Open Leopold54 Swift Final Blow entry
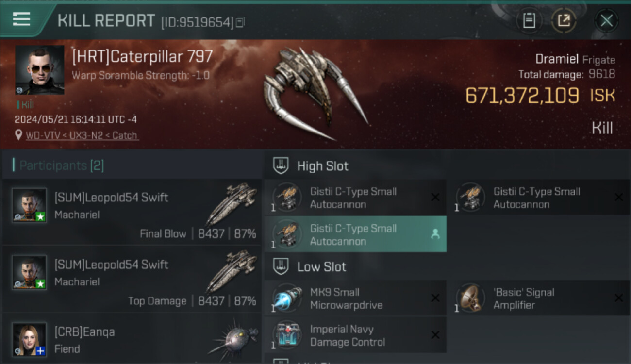The height and width of the screenshot is (364, 631). (132, 212)
